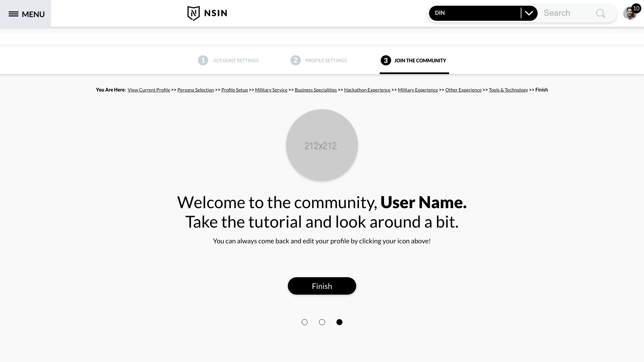Open the user avatar profile icon
Screen dimensions: 644x362
[x=629, y=15]
